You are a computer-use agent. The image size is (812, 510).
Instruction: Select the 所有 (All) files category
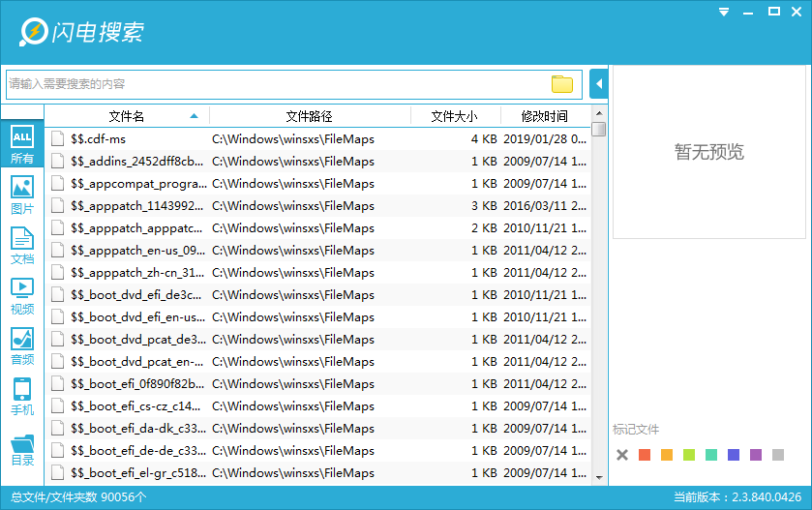pyautogui.click(x=21, y=145)
